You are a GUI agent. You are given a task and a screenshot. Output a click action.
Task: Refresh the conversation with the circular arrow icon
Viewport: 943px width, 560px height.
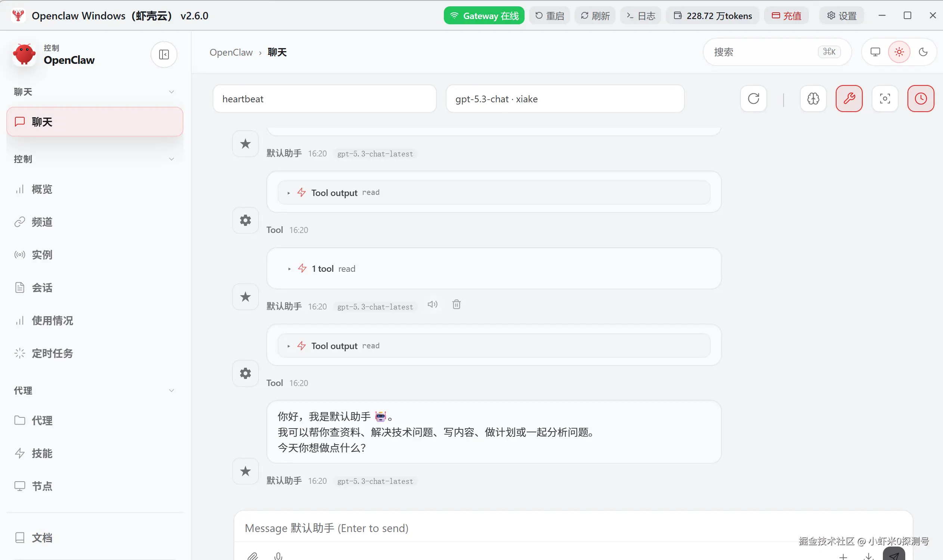coord(753,99)
